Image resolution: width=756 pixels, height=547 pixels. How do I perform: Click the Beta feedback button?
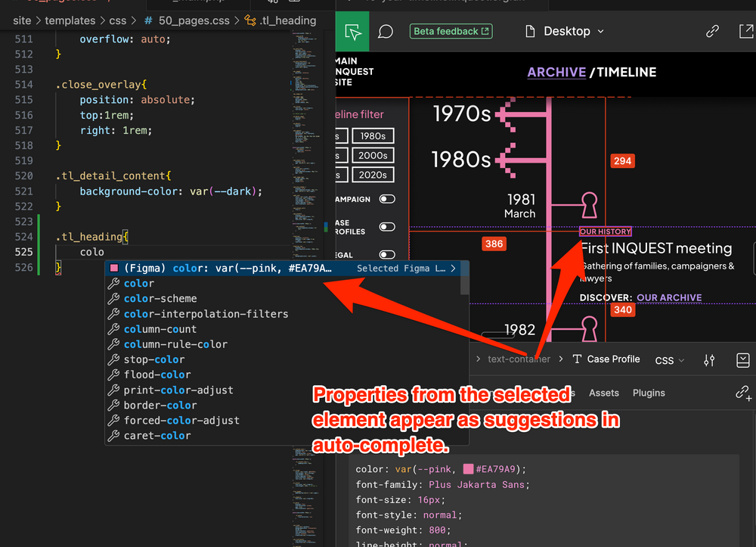451,32
